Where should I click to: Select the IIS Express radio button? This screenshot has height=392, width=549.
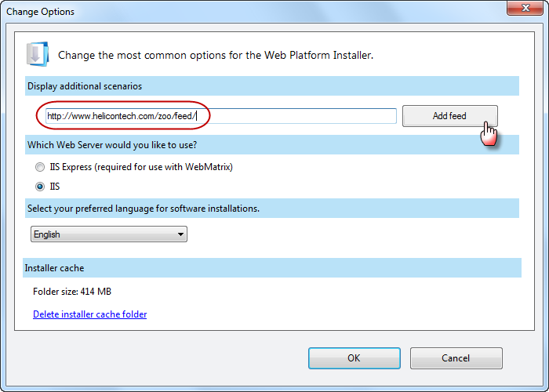coord(40,167)
